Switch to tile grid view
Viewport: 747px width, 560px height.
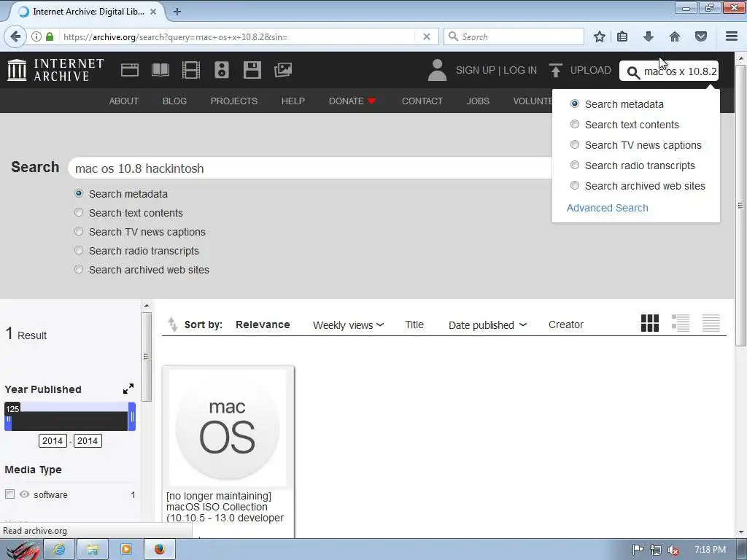(x=650, y=323)
